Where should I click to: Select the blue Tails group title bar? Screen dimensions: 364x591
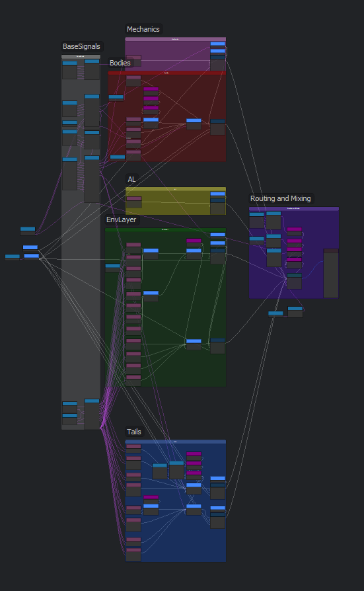coord(176,442)
